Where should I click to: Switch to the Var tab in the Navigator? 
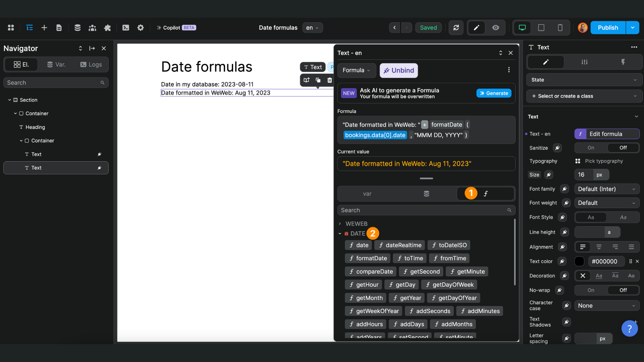[56, 64]
